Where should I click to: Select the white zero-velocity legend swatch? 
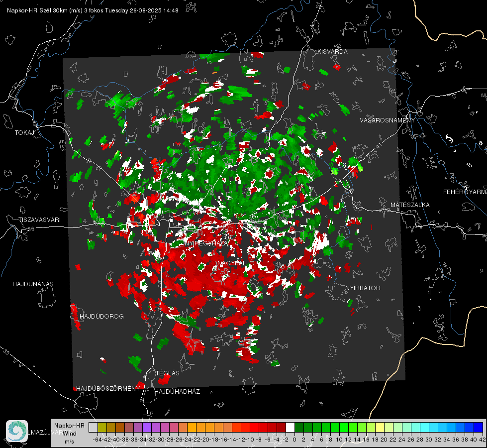coord(290,427)
